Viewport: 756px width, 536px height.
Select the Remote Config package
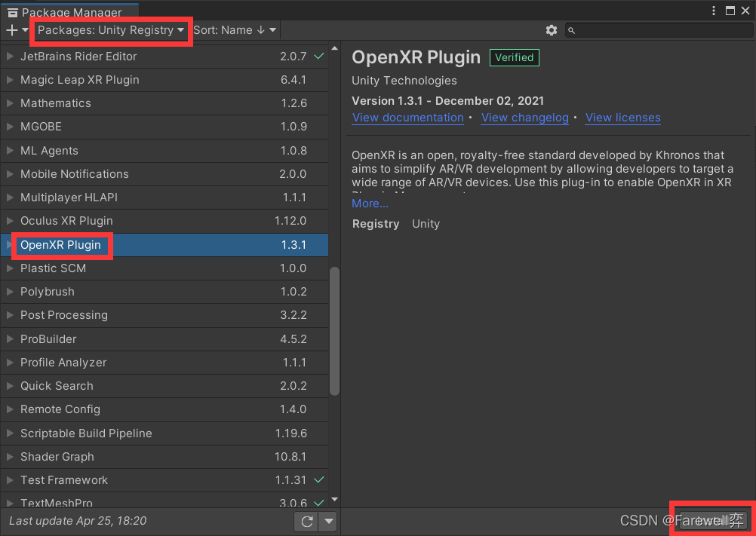164,409
